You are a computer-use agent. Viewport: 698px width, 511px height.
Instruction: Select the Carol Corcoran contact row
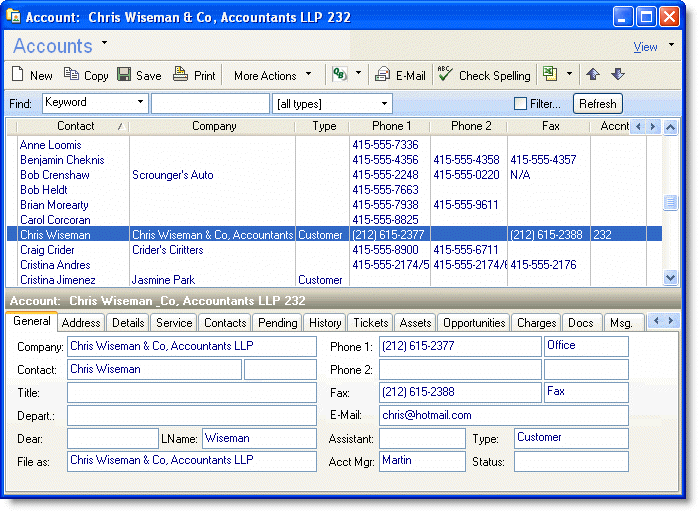coord(55,220)
